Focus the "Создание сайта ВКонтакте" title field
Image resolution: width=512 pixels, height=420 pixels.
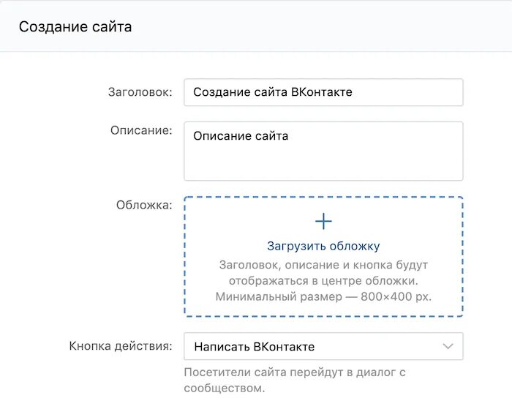coord(323,92)
